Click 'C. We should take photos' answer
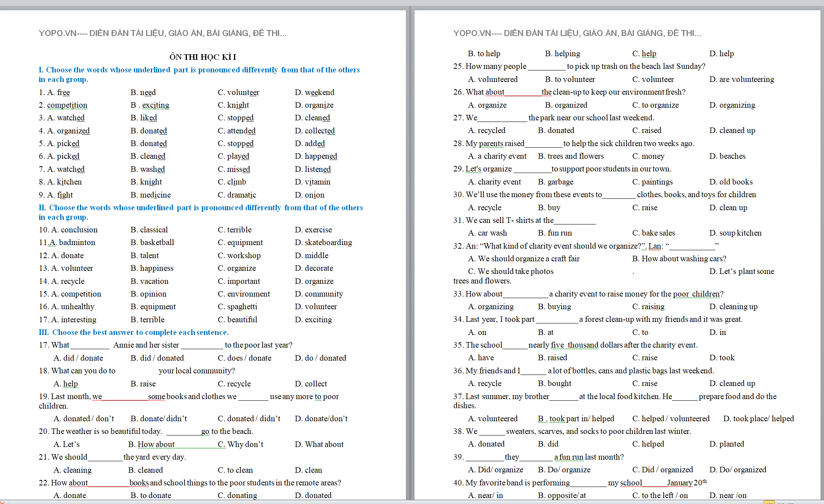Viewport: 824px width, 504px height. click(510, 271)
